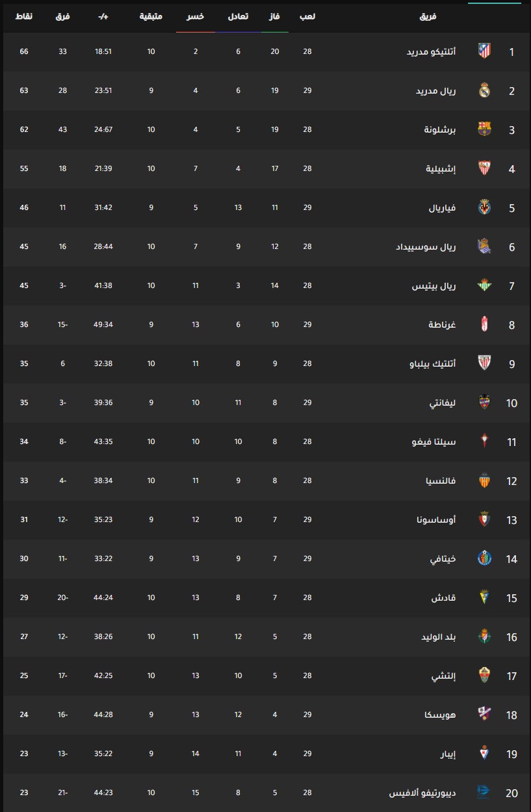Screen dimensions: 531x812
Task: Open the ريال سوسييداد team link
Action: (x=426, y=247)
